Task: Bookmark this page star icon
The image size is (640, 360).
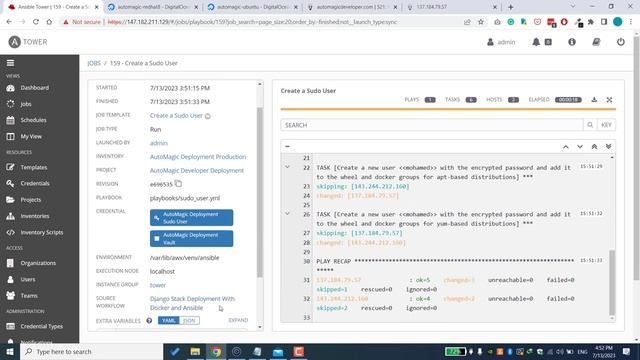Action: (x=481, y=22)
